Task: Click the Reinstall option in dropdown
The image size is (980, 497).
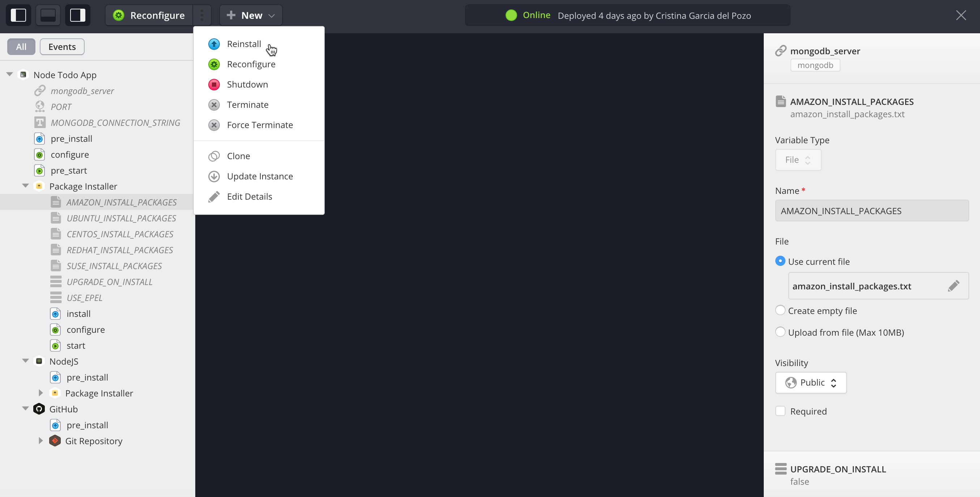Action: 244,44
